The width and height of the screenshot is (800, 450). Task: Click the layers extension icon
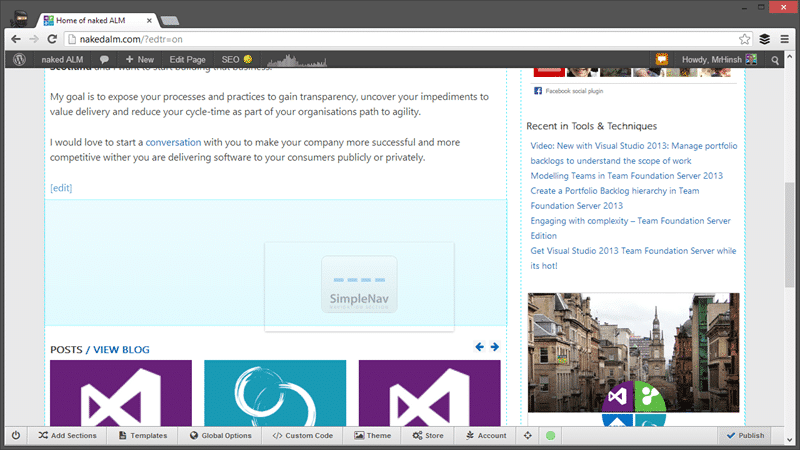[x=765, y=39]
